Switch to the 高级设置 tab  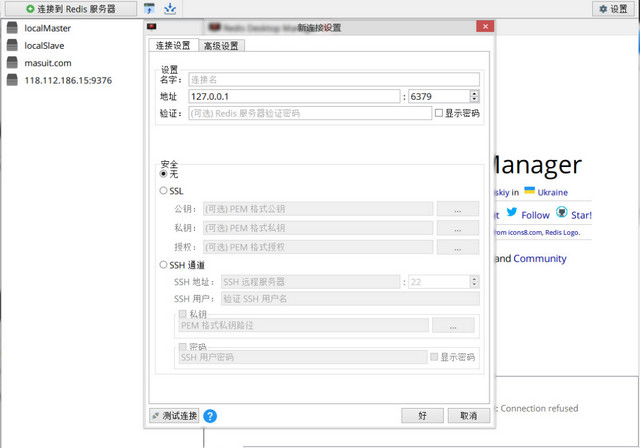point(221,46)
